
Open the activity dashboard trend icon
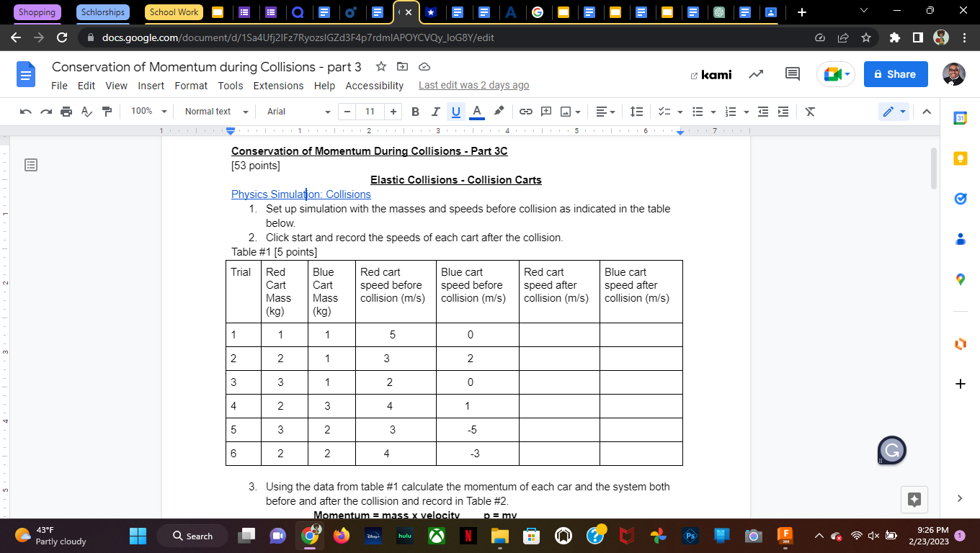pos(756,74)
